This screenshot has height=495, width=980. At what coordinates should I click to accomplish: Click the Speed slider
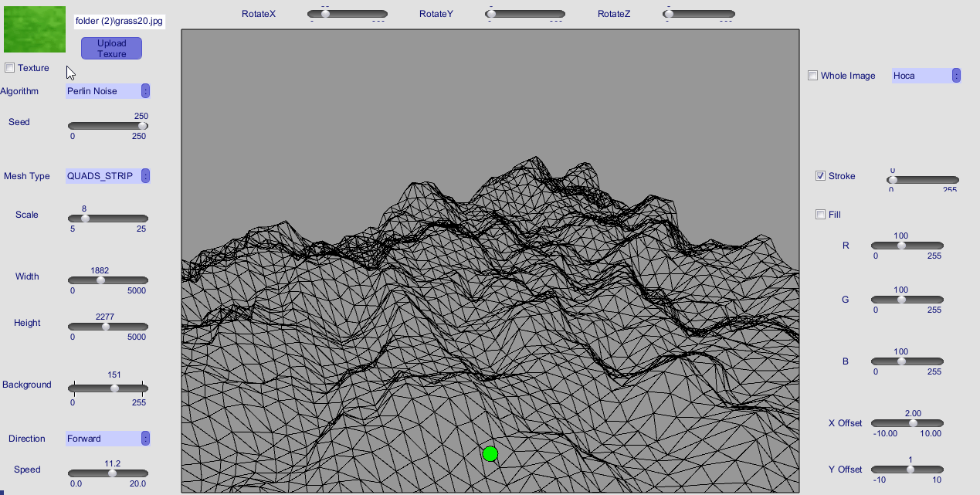[108, 473]
